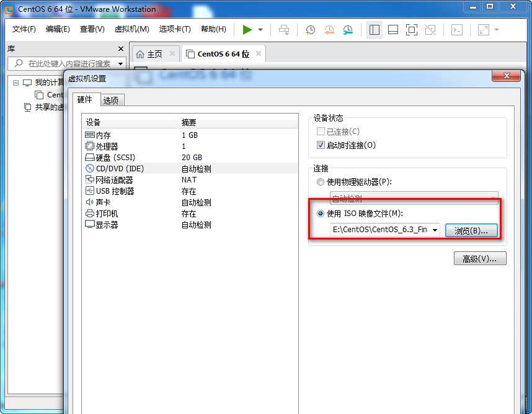Select the CD/DVD (IDE) device row
This screenshot has width=532, height=414.
190,169
